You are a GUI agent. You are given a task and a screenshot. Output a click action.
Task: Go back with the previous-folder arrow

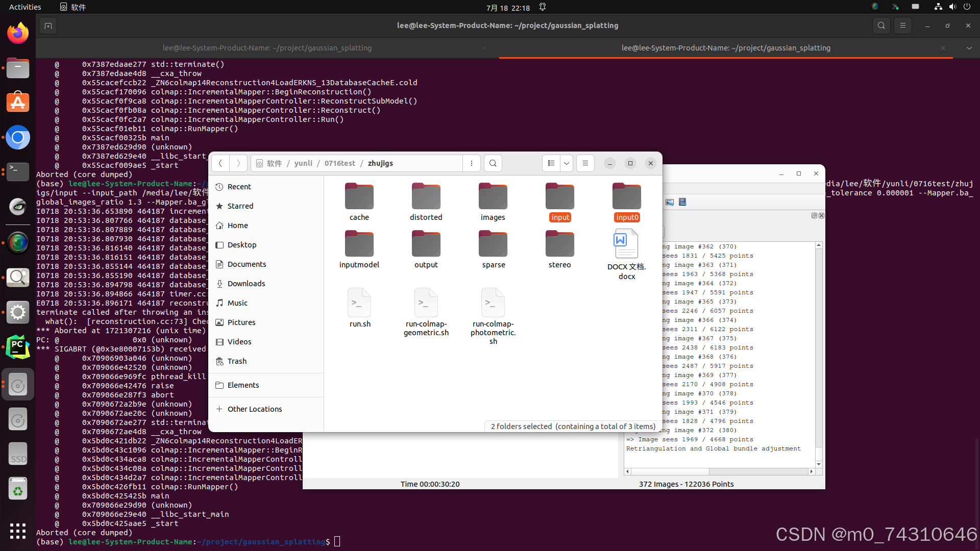(220, 163)
